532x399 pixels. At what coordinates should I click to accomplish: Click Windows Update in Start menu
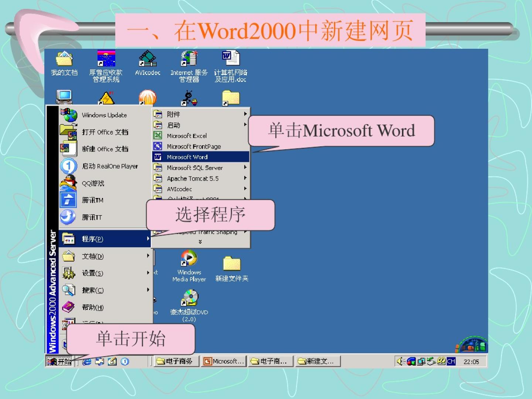[x=104, y=115]
